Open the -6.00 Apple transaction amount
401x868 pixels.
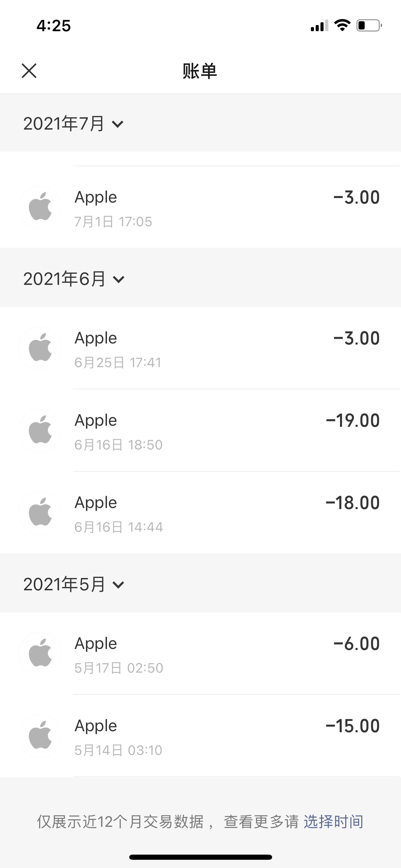tap(356, 644)
